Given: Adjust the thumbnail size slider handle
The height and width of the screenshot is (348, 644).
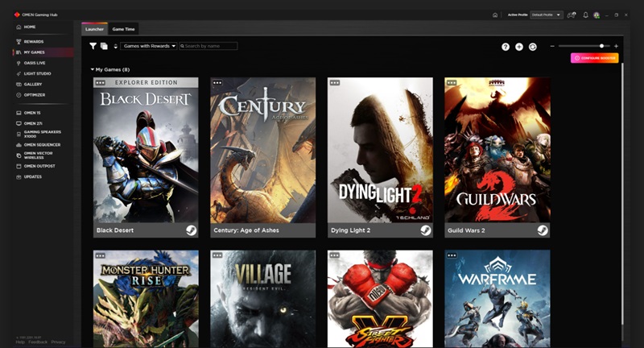Looking at the screenshot, I should click(601, 46).
